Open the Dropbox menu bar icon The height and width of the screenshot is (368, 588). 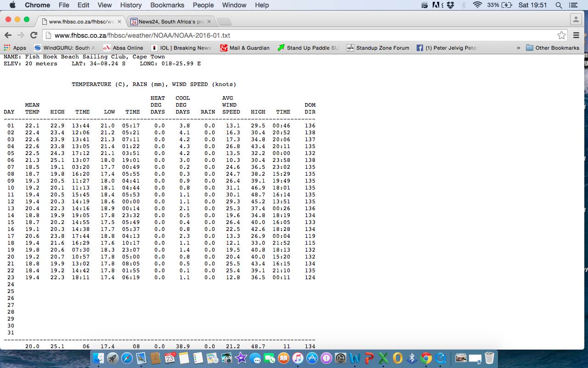(x=450, y=5)
